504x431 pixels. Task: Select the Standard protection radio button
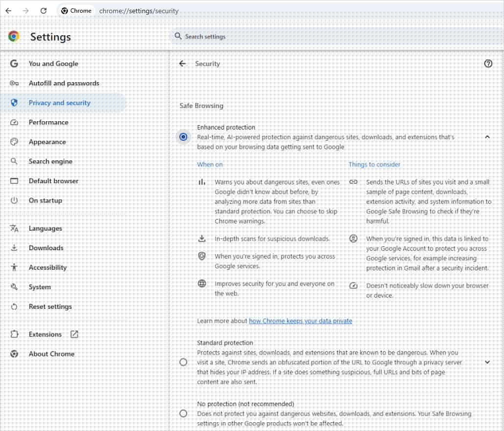tap(183, 362)
